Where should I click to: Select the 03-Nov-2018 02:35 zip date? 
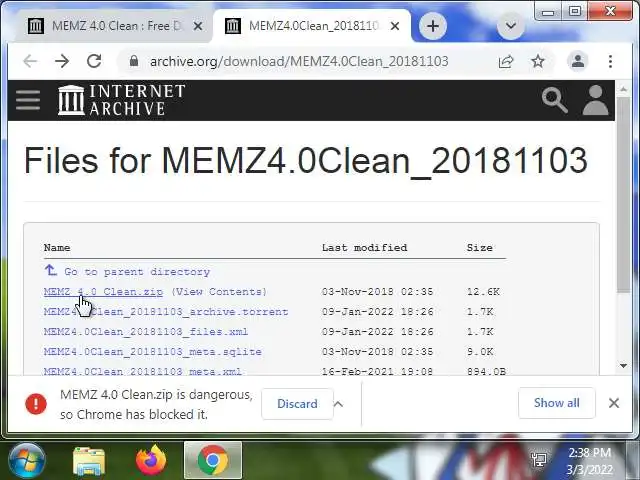[377, 292]
